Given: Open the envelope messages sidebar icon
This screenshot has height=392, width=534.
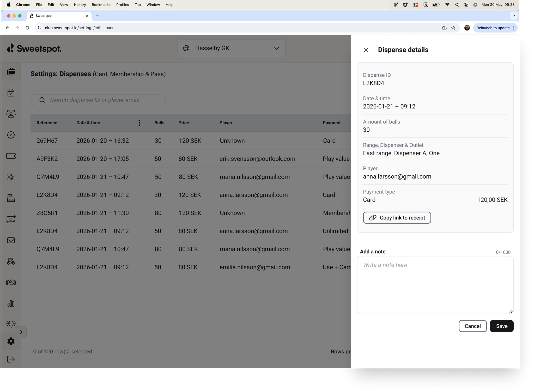Looking at the screenshot, I should (11, 240).
